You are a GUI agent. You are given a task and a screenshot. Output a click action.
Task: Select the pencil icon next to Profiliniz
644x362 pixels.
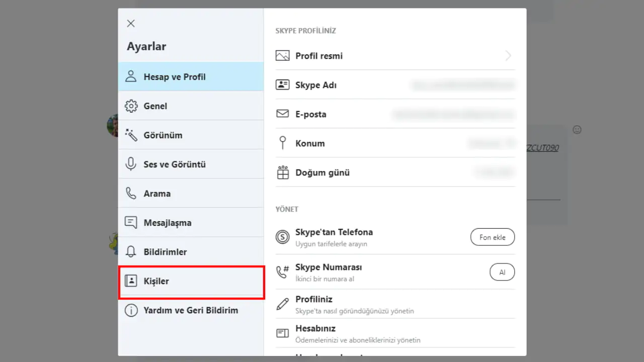(282, 304)
